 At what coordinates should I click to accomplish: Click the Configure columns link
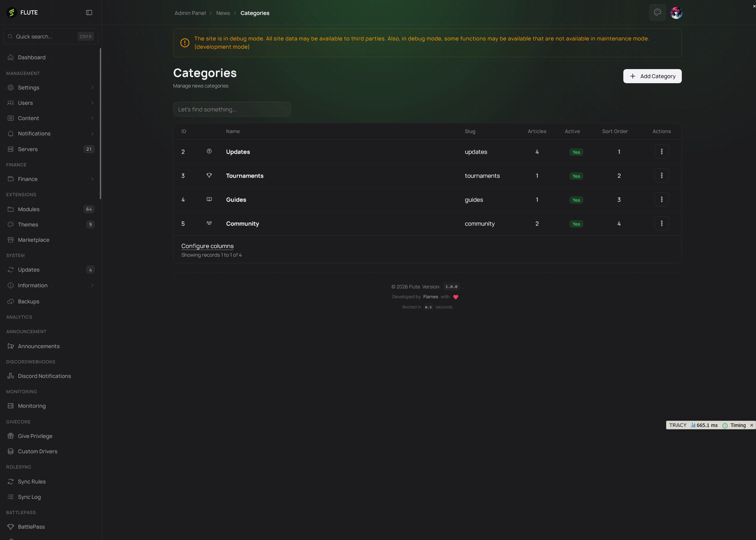point(207,246)
